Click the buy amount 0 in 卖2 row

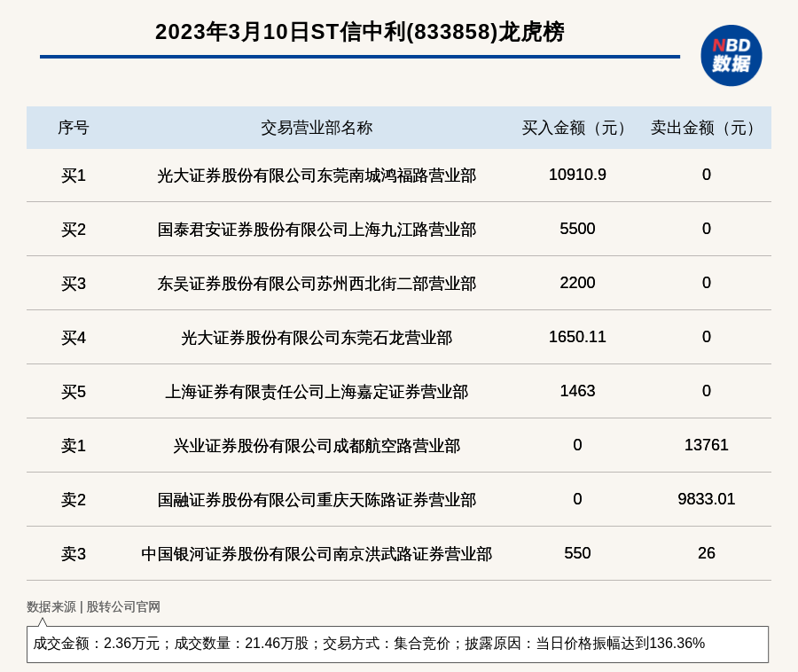pyautogui.click(x=577, y=498)
